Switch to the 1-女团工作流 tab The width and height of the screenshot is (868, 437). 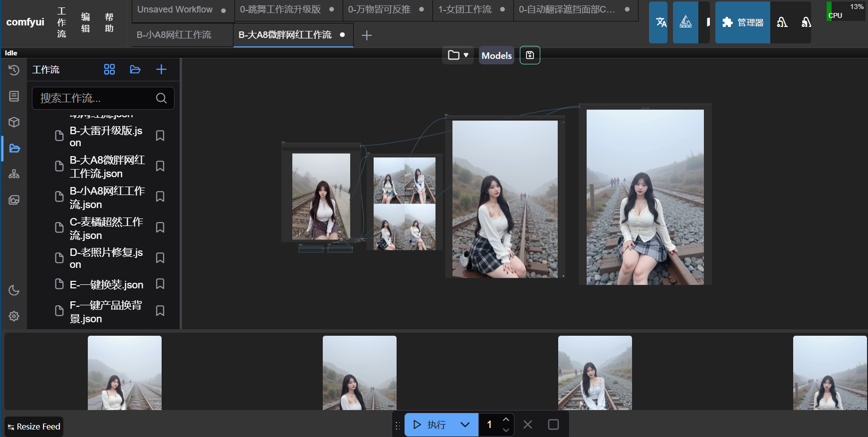coord(465,9)
